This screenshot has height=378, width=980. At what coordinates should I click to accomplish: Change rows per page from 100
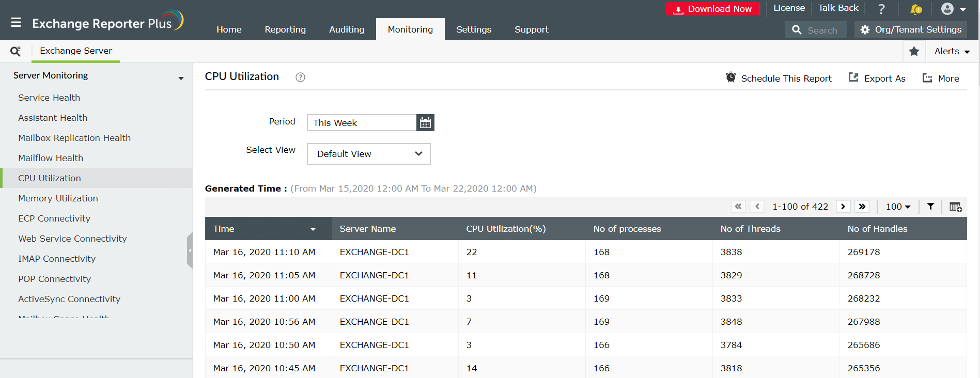898,207
